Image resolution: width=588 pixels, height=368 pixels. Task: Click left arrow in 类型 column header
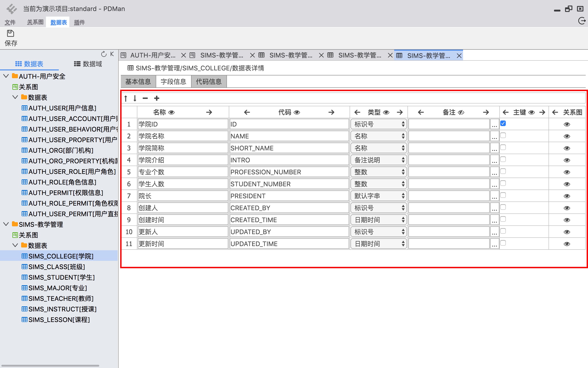click(357, 112)
